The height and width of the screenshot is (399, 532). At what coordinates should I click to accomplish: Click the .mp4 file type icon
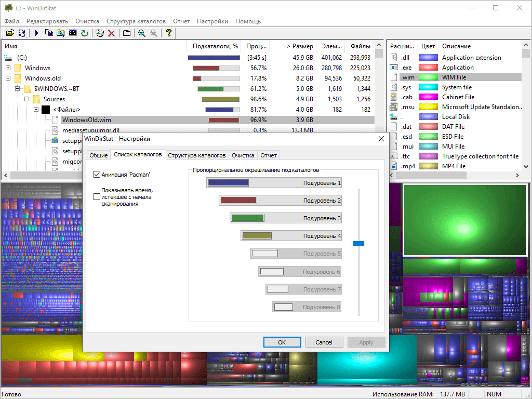[394, 166]
